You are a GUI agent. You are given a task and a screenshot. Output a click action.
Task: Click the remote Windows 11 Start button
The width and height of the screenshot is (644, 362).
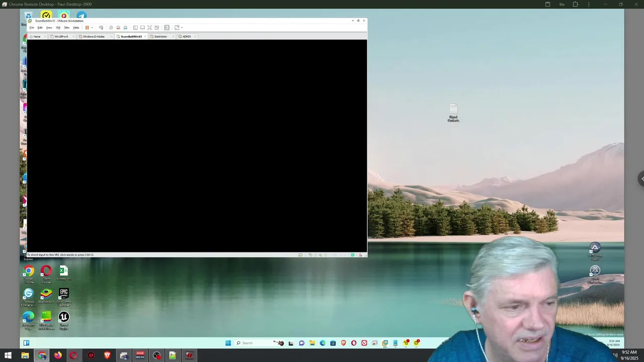coord(228,343)
